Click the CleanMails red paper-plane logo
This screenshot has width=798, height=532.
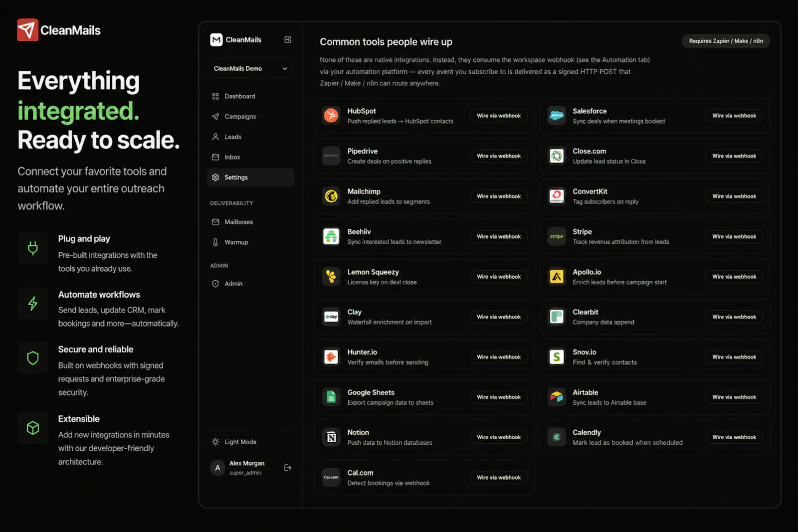pyautogui.click(x=27, y=30)
